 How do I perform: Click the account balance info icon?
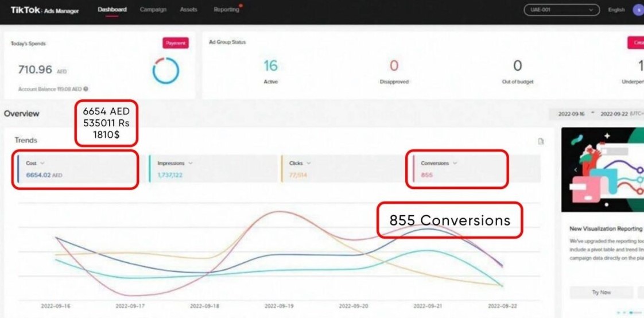[x=86, y=89]
